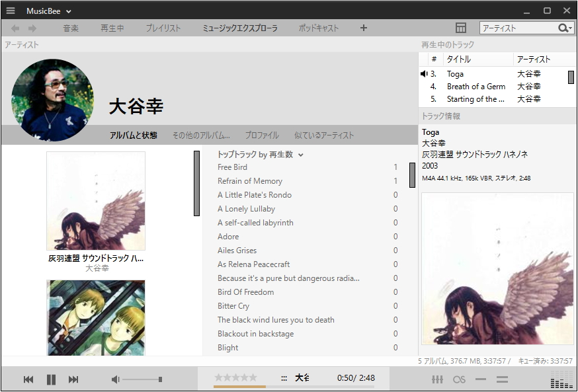Pause playback
The width and height of the screenshot is (578, 392).
(x=51, y=379)
